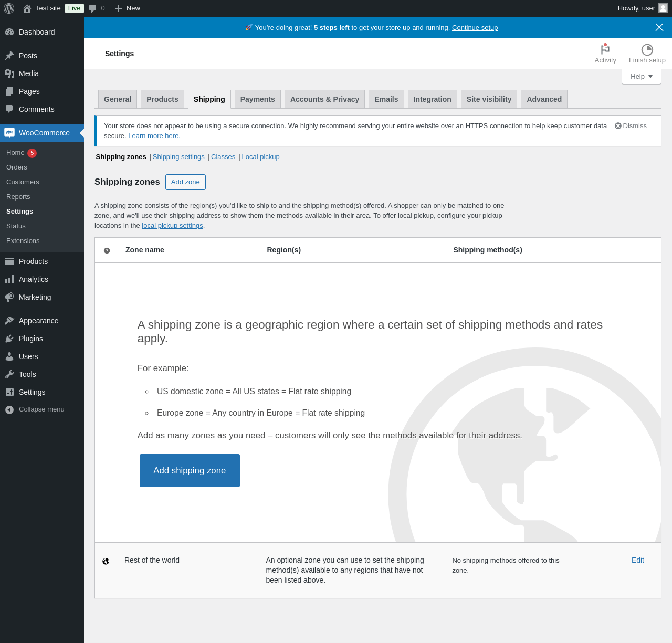Switch to the Products settings tab

tap(162, 99)
